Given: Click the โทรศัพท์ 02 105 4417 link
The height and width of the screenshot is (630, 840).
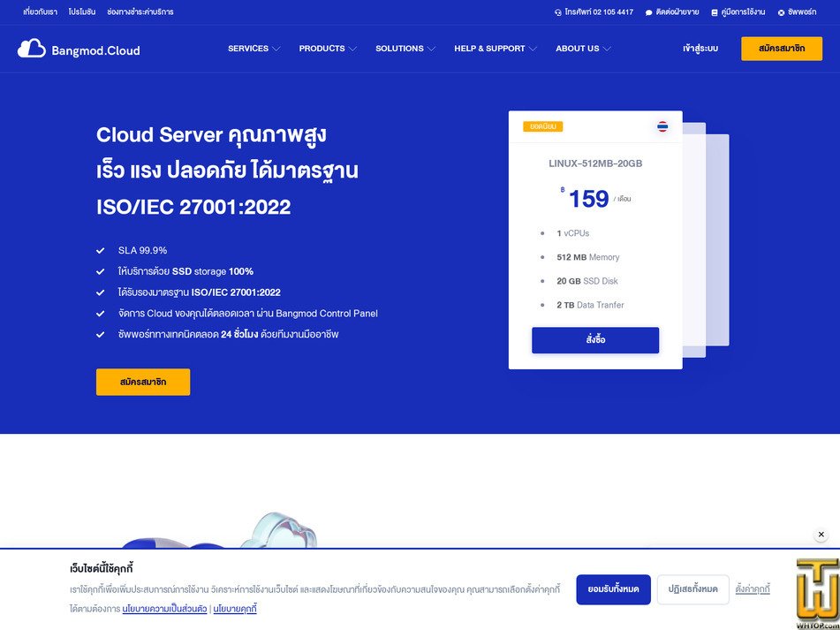Looking at the screenshot, I should (594, 12).
